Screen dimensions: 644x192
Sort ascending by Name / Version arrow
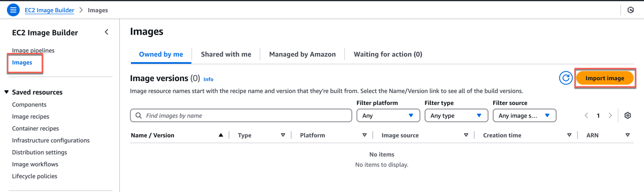221,135
